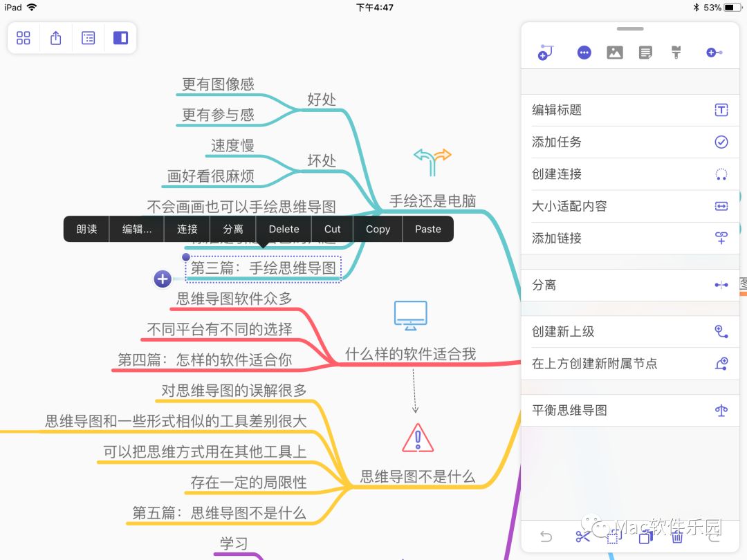Tap the Wi-Fi icon in status bar

(x=32, y=7)
